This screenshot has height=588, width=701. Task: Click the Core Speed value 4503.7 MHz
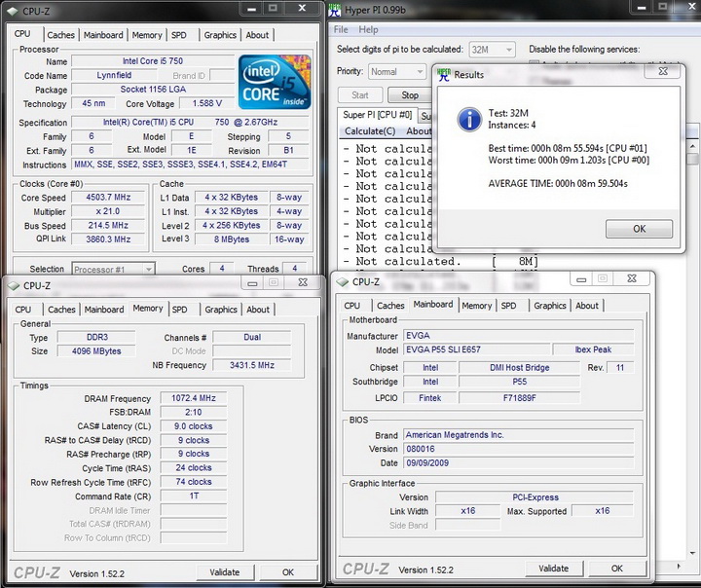tap(108, 198)
